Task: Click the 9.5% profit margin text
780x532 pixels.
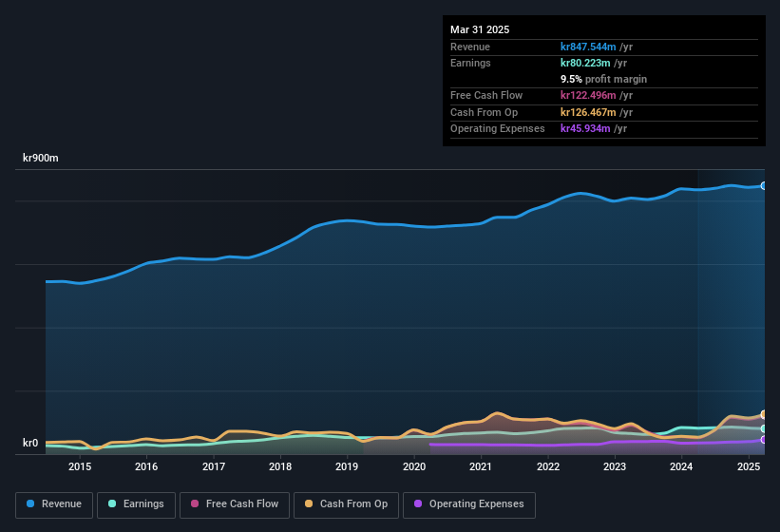Action: [603, 79]
